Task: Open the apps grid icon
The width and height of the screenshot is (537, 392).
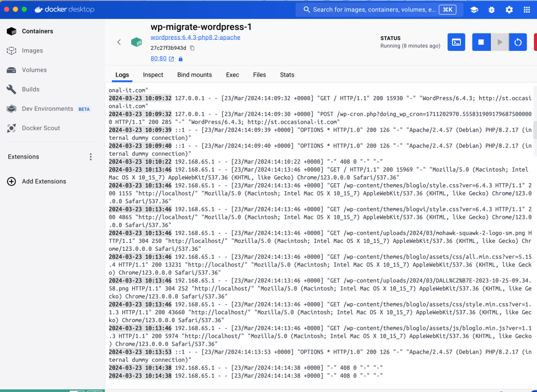Action: (526, 9)
